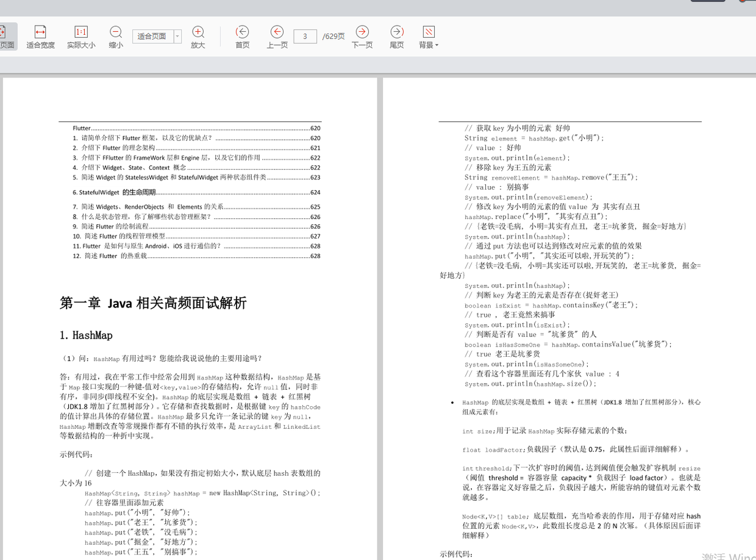Click the 适合页面 zoom combo box text
The image size is (756, 560).
pyautogui.click(x=153, y=37)
